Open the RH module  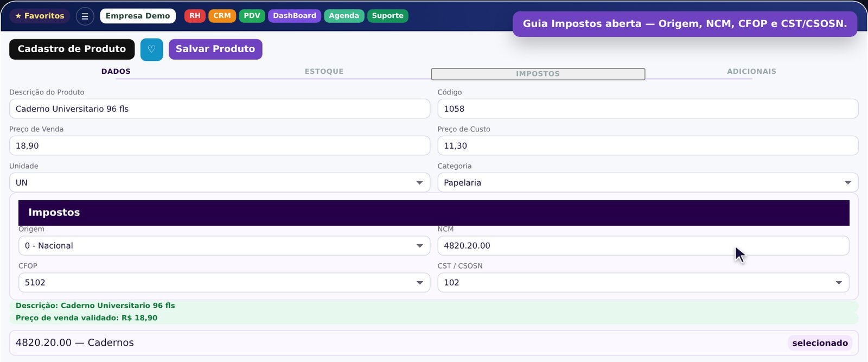click(195, 16)
